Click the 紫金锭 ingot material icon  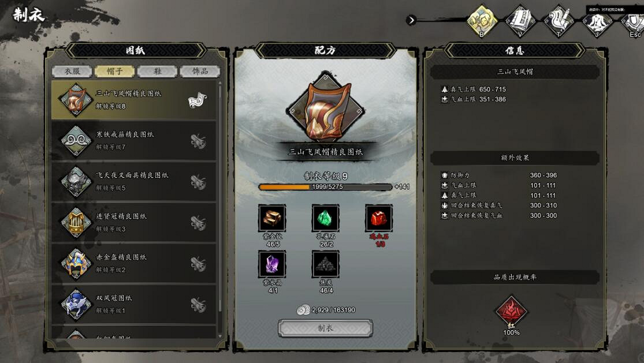[272, 218]
